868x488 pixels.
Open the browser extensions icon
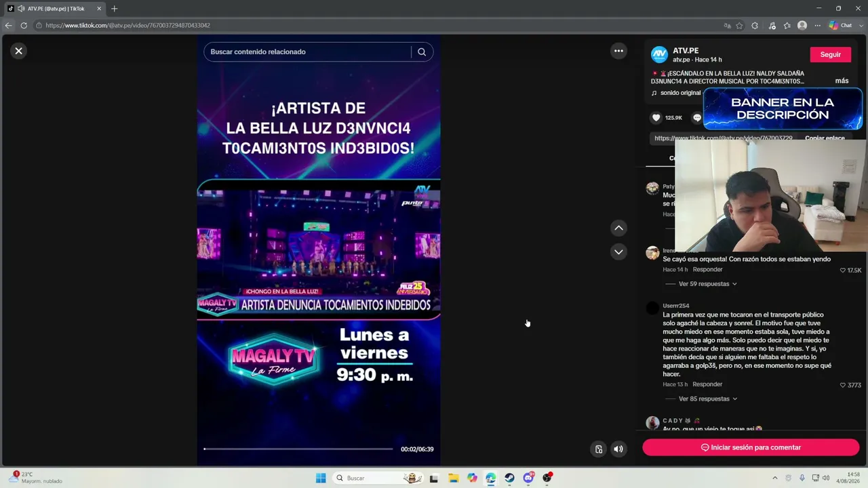coord(755,26)
